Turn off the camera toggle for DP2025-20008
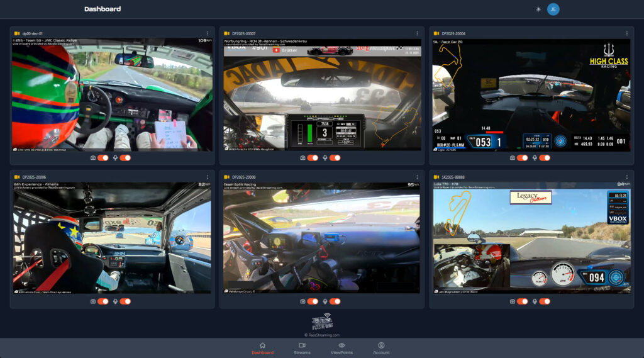Screen dimensions: 644x358 point(313,301)
